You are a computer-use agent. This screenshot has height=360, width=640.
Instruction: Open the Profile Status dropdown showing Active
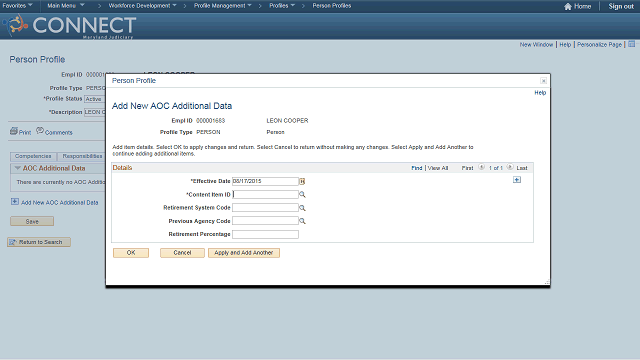(95, 99)
